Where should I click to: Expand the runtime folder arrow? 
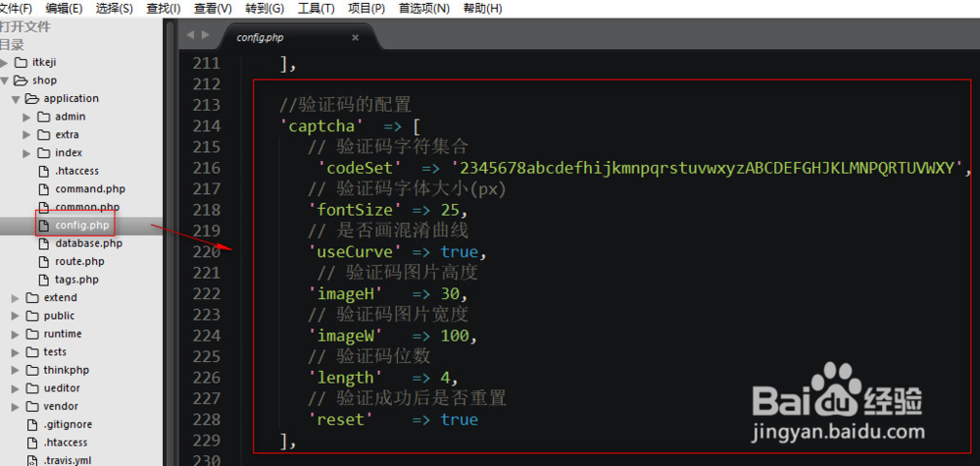pos(16,334)
